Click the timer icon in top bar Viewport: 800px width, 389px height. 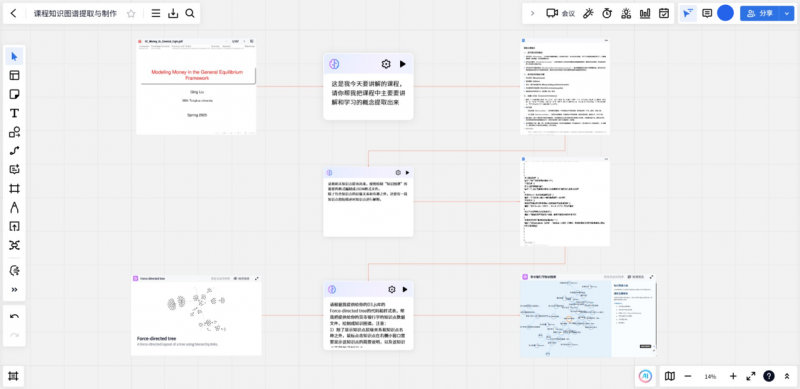pyautogui.click(x=607, y=13)
